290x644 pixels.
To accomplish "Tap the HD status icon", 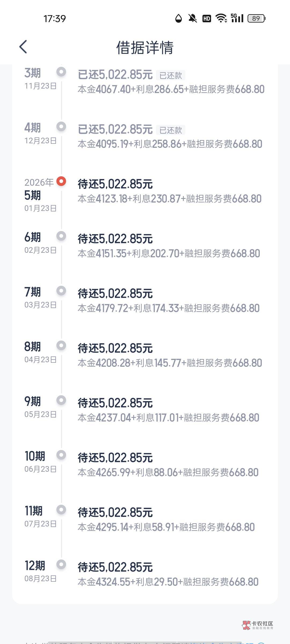I will 206,18.
